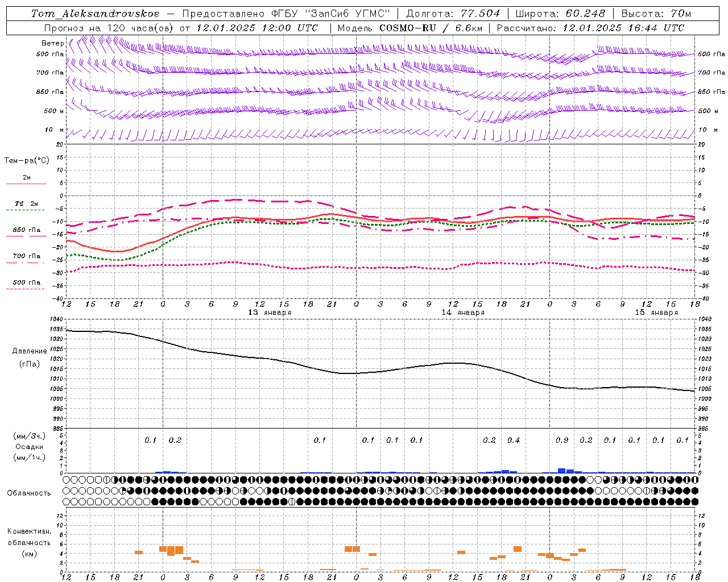Click the Облачность panel label
The image size is (728, 582).
pyautogui.click(x=29, y=493)
